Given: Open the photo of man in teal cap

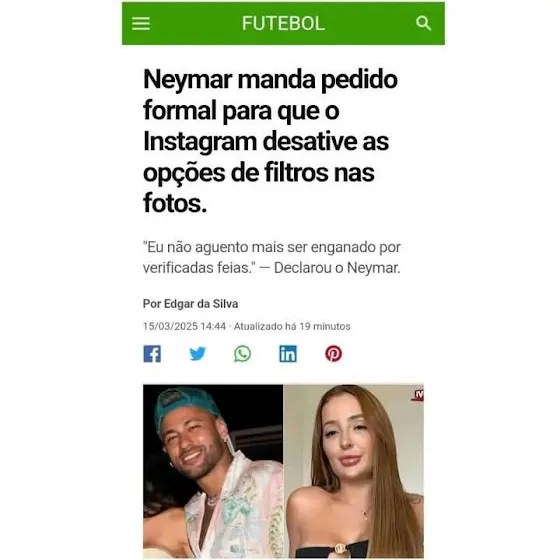Looking at the screenshot, I should [213, 471].
